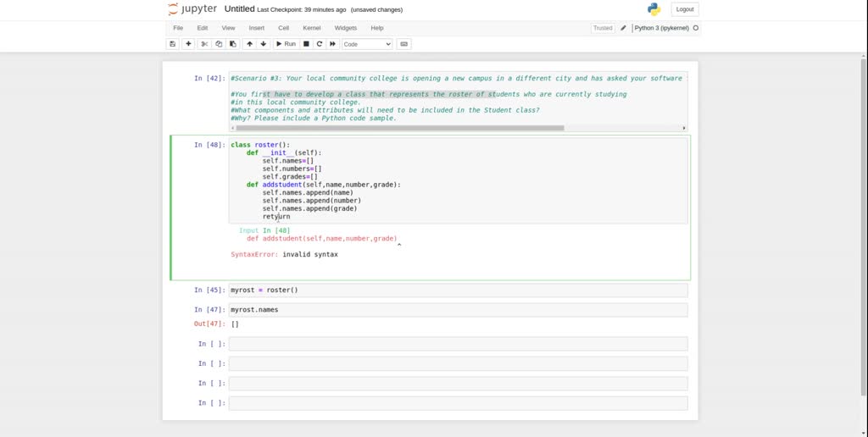This screenshot has height=437, width=868.
Task: Move selected cell down arrow
Action: [264, 44]
